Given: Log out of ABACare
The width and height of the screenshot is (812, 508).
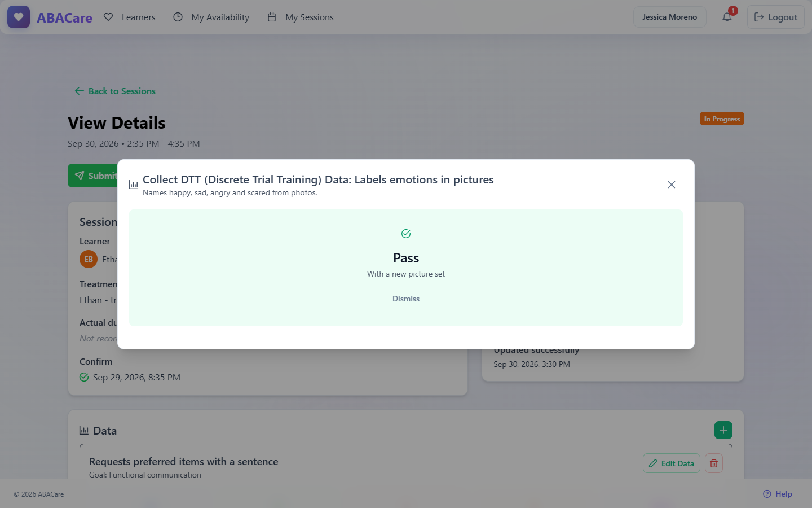Looking at the screenshot, I should [776, 17].
